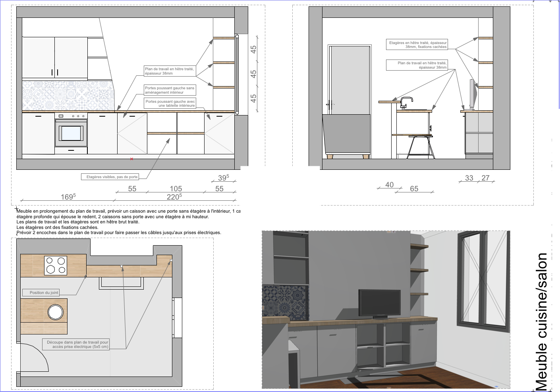This screenshot has width=560, height=392.
Task: Select the 39⁵ dimension text
Action: [223, 178]
